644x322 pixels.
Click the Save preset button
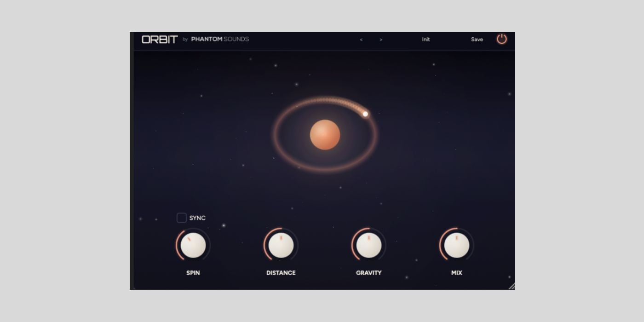click(x=477, y=40)
